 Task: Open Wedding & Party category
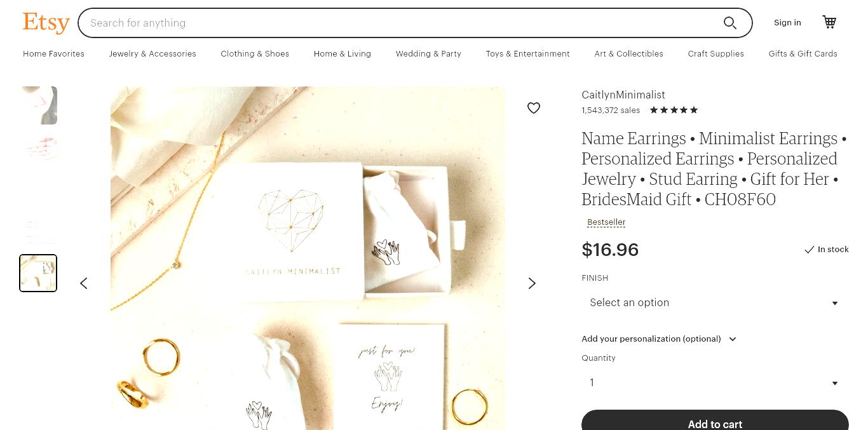(x=428, y=54)
